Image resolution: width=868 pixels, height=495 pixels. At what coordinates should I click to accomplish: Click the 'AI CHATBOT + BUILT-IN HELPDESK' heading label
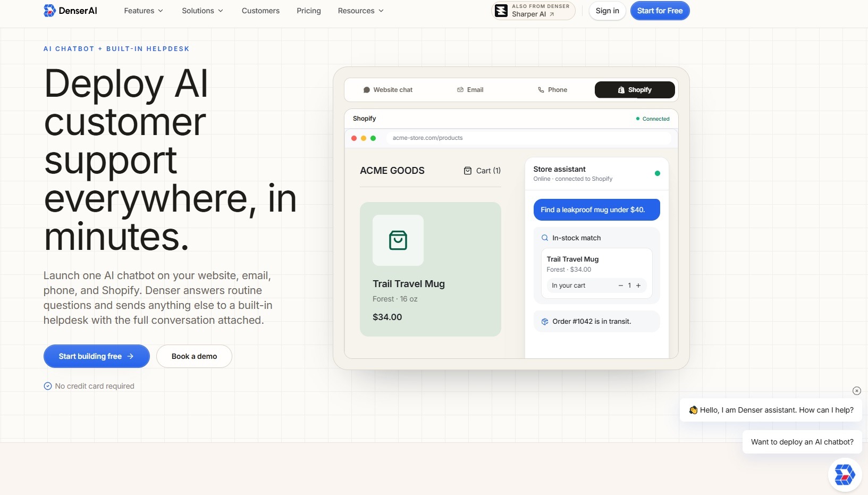[116, 49]
